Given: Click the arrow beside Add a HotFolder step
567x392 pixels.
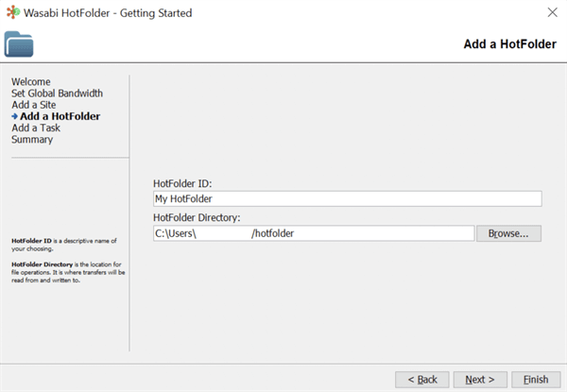Looking at the screenshot, I should point(14,116).
